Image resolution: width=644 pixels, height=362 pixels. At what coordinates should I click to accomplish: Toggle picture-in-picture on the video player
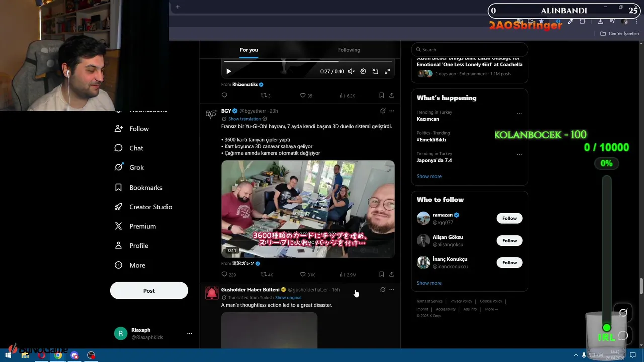(x=375, y=71)
